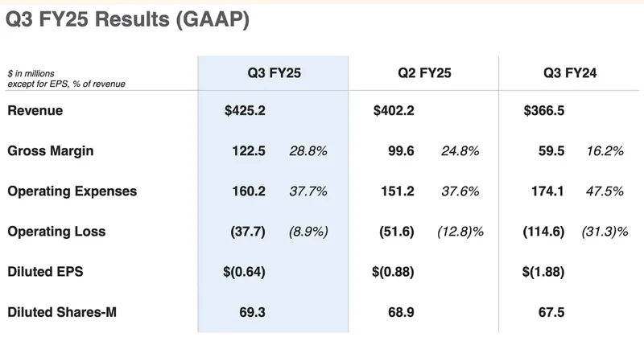Click the Operating Loss row label
Image resolution: width=644 pixels, height=337 pixels.
[56, 232]
